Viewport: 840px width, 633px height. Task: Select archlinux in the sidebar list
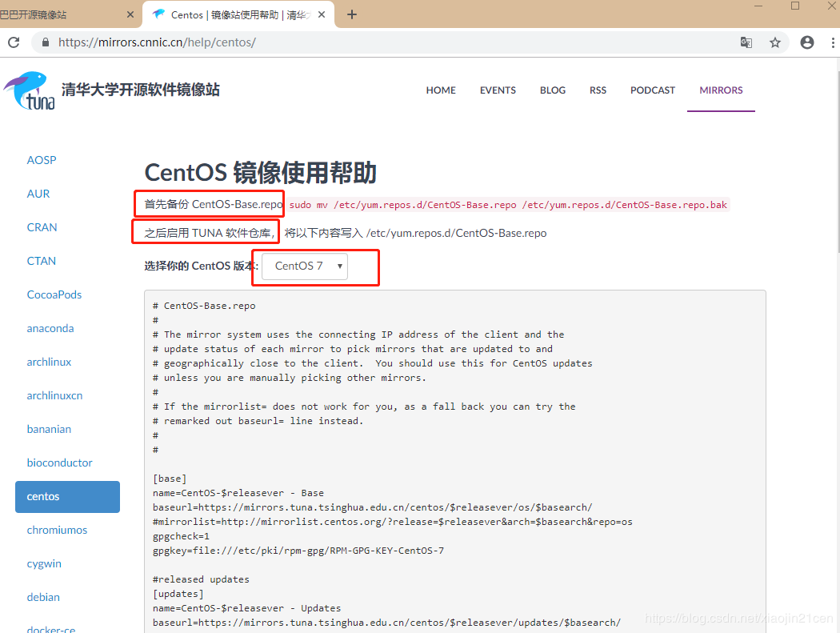pos(49,362)
